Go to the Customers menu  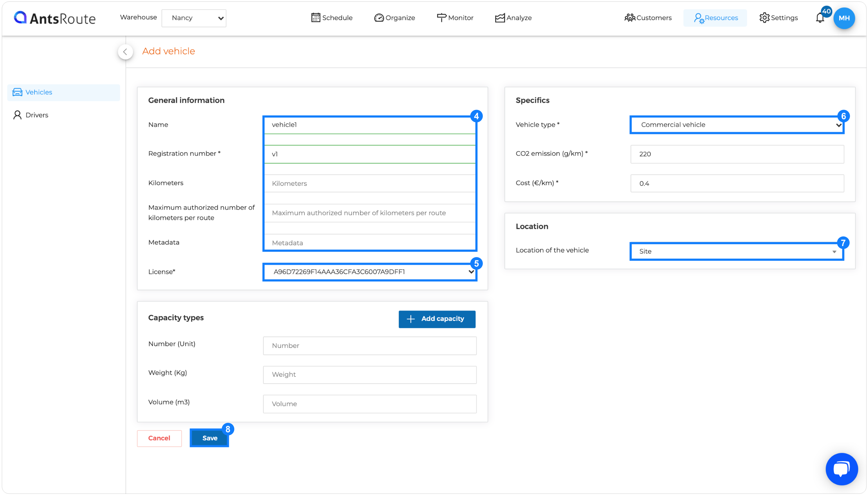point(648,18)
